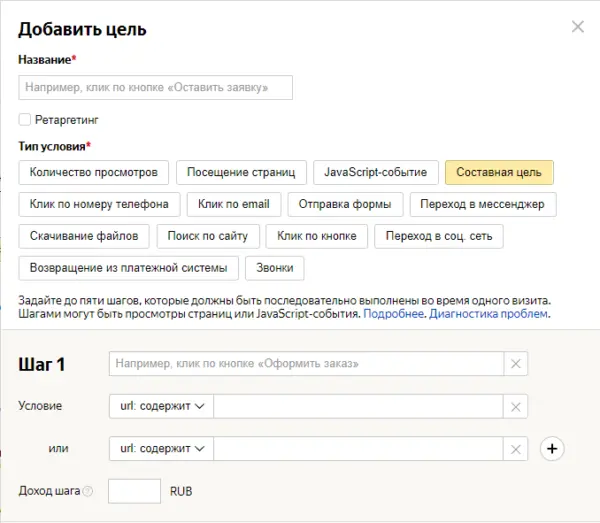Select Количество просмотров option
Viewport: 600px width, 523px height.
[x=94, y=172]
